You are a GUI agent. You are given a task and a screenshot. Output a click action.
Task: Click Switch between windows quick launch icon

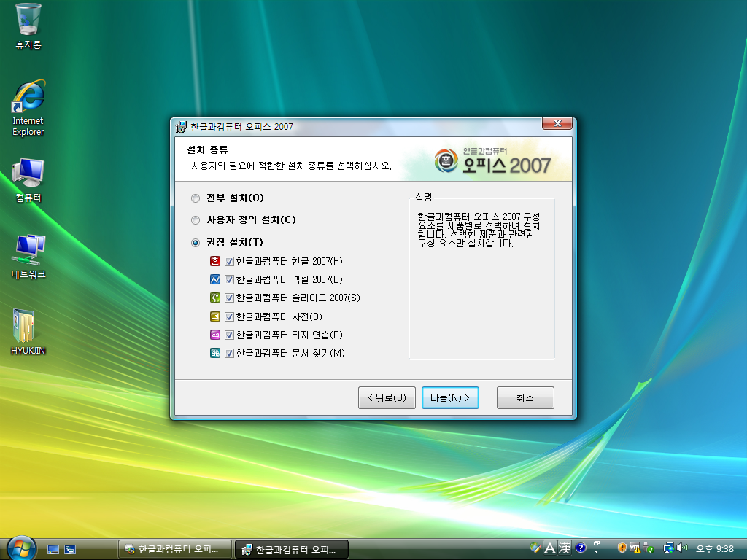pyautogui.click(x=70, y=550)
